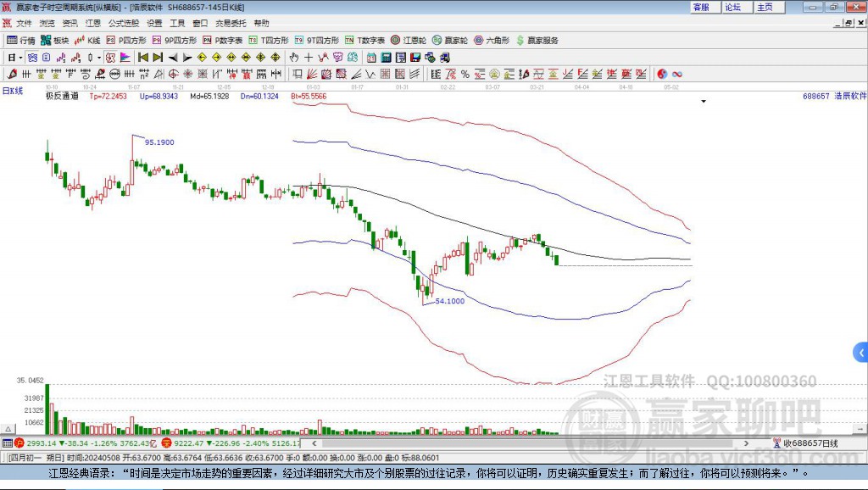Jump to the first bar icon

(143, 58)
